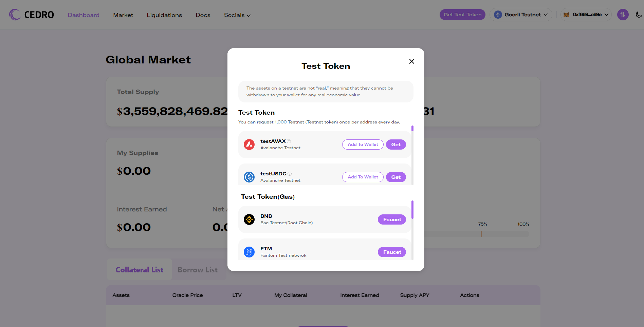Close the Test Token dialog
Screen dimensions: 644x327
412,61
